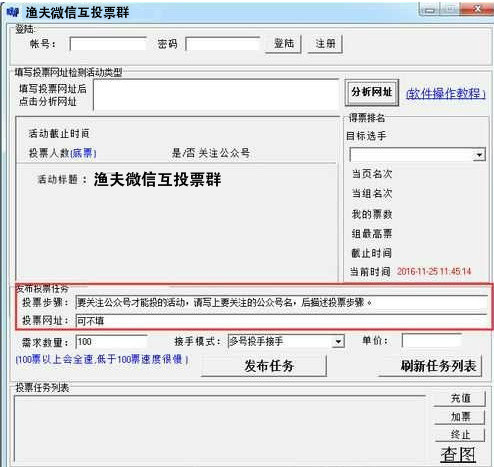This screenshot has width=494, height=467.
Task: Open the 软件操作教程 tutorial link
Action: click(445, 93)
